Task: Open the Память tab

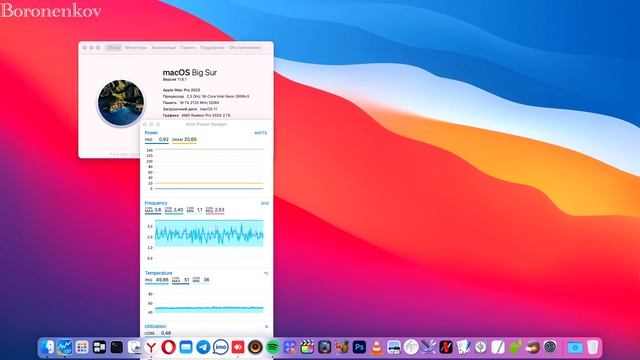Action: click(188, 48)
